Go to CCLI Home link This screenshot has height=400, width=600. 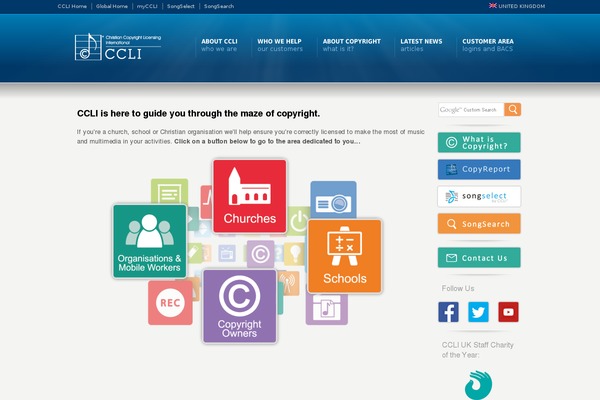point(72,6)
